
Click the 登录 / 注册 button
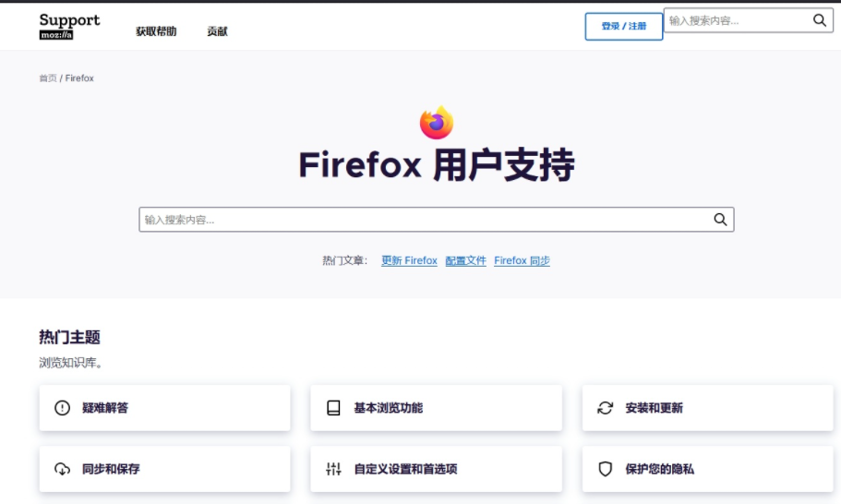coord(624,26)
